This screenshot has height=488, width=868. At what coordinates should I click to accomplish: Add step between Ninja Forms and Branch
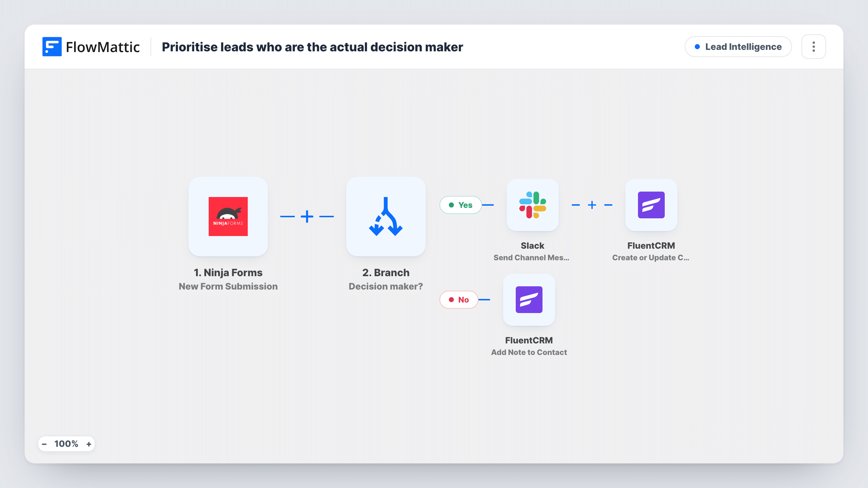coord(307,217)
